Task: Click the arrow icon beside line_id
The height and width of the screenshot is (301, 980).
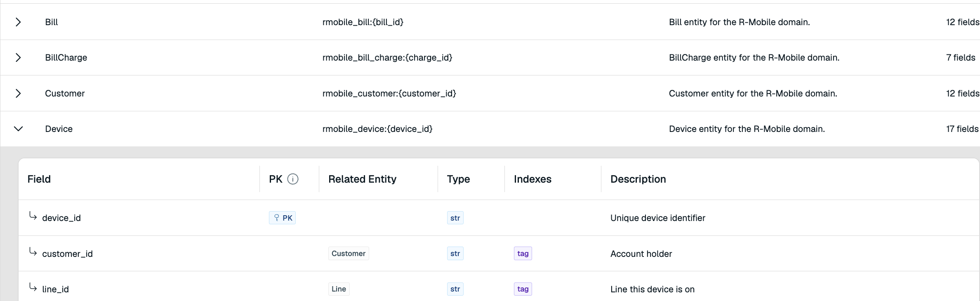Action: (x=33, y=287)
